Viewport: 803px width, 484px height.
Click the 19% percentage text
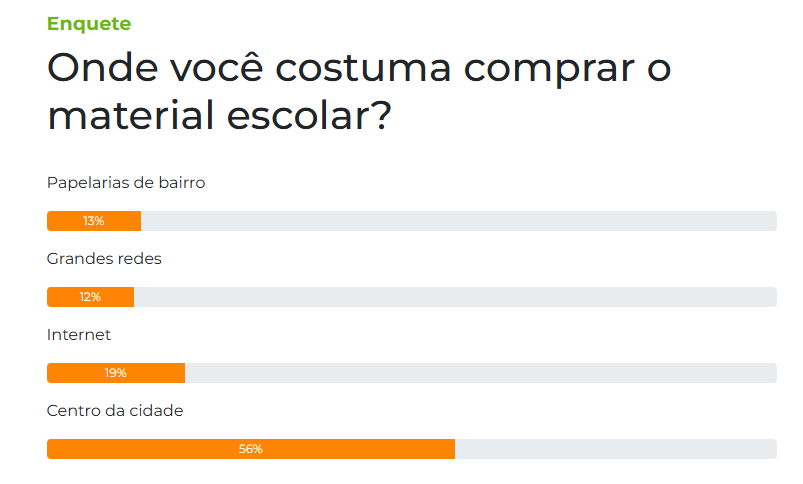coord(116,373)
